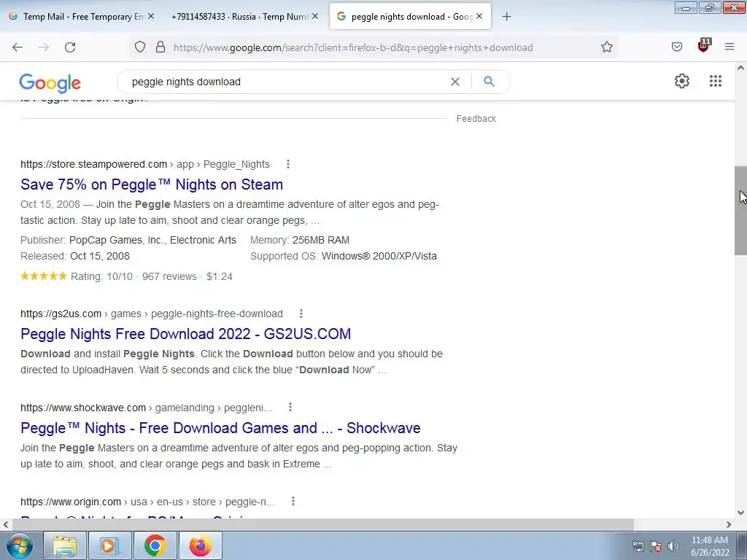The image size is (747, 560).
Task: Go back to the previous page
Action: click(18, 47)
